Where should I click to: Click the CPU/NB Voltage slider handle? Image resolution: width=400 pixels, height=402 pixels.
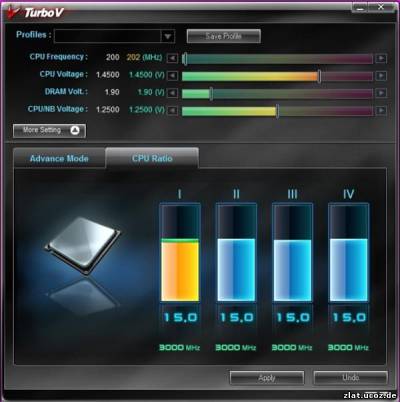coord(277,111)
